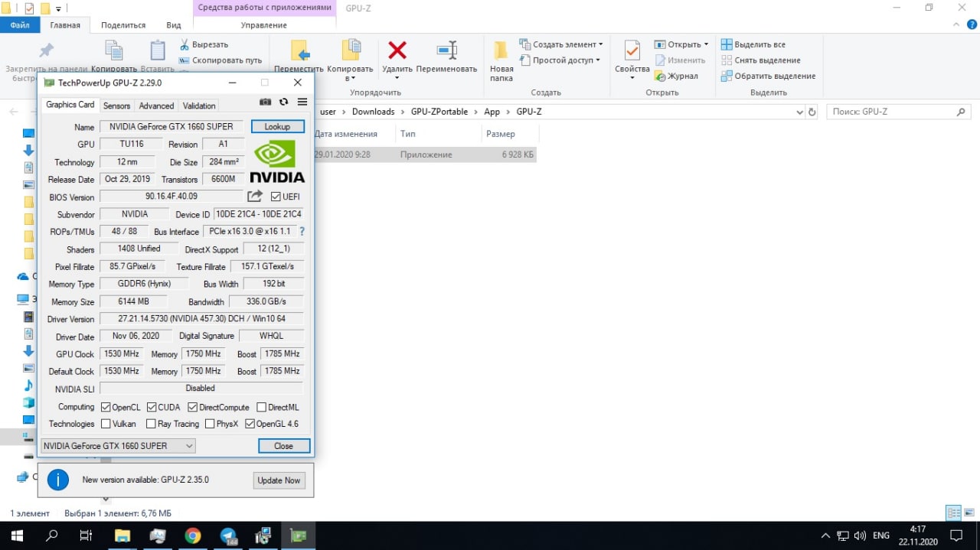Screen dimensions: 980x550
Task: Toggle the OpenGL 4.6 checkbox
Action: pyautogui.click(x=250, y=424)
